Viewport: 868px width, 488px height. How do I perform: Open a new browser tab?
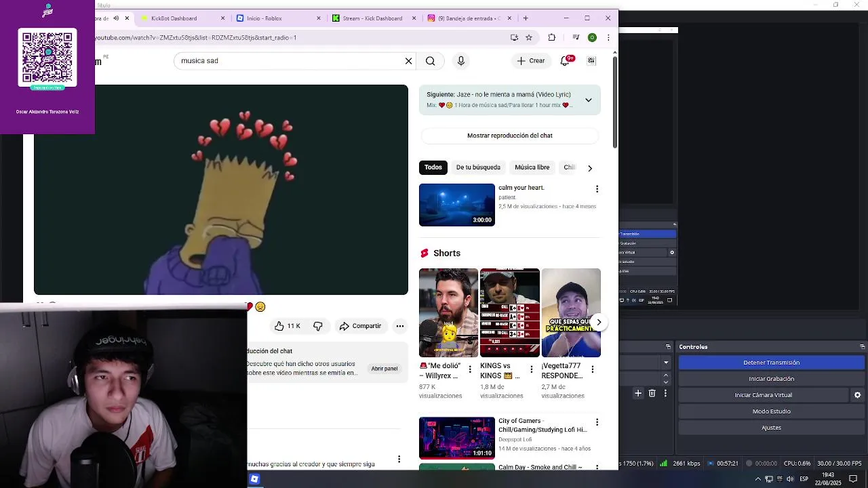tap(526, 18)
